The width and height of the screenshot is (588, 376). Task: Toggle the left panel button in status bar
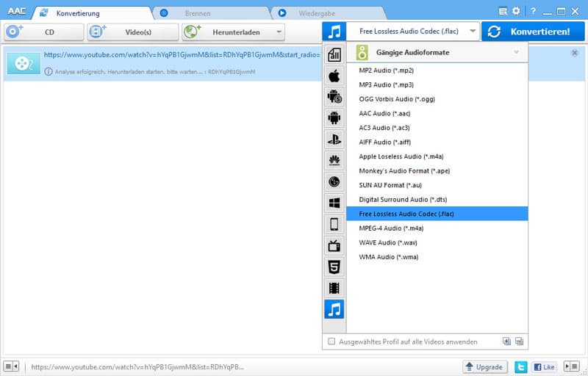11,366
